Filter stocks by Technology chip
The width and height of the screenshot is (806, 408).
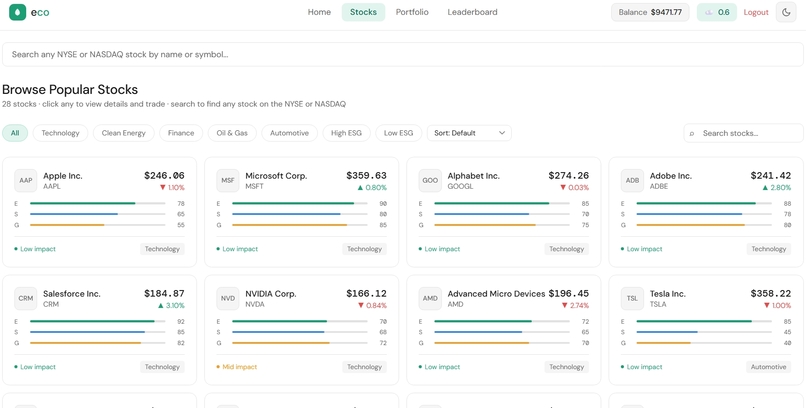click(x=60, y=133)
